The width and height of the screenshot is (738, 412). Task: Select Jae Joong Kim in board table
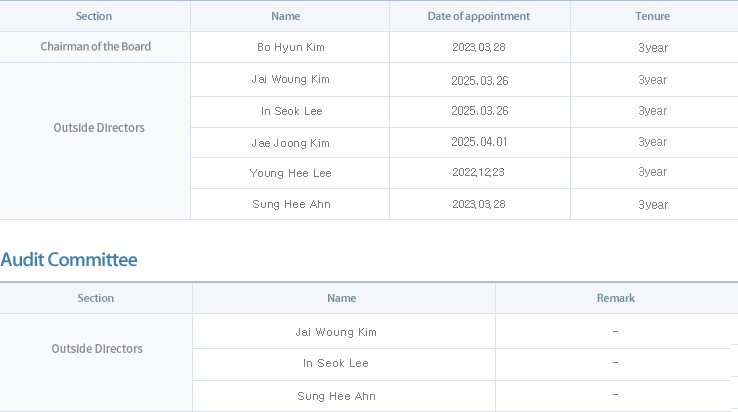tap(290, 143)
